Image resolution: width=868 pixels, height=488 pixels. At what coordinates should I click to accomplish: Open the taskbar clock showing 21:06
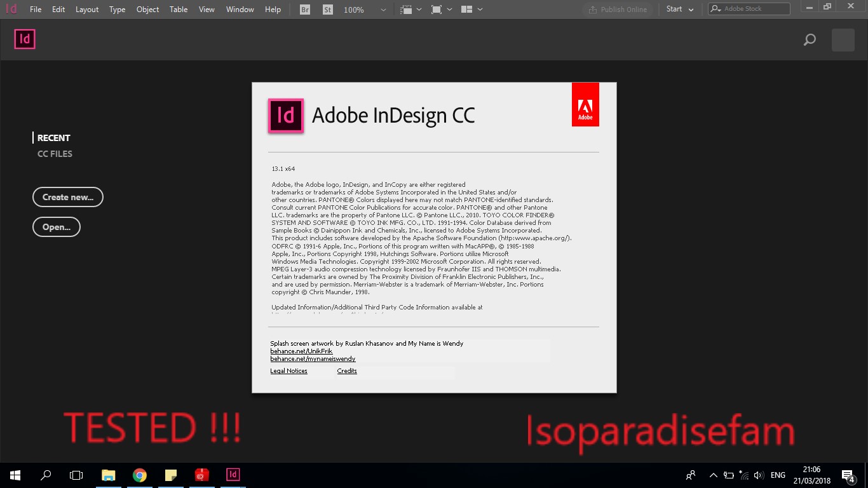pyautogui.click(x=812, y=475)
